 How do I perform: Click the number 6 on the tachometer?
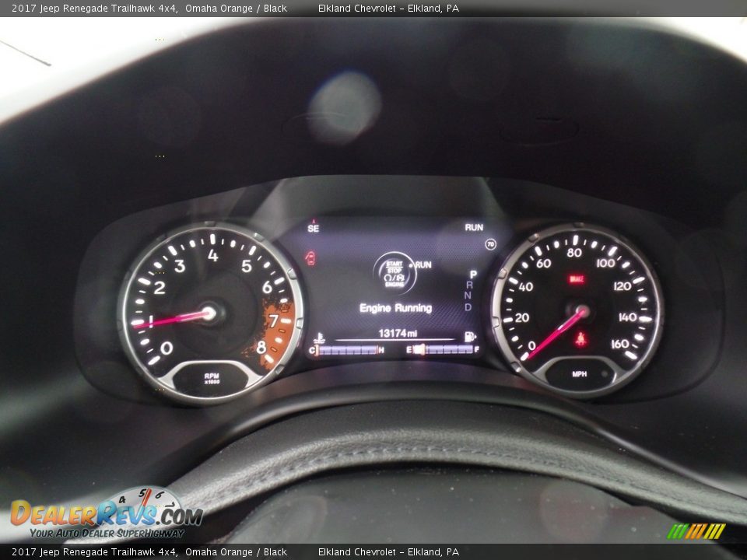[x=267, y=287]
